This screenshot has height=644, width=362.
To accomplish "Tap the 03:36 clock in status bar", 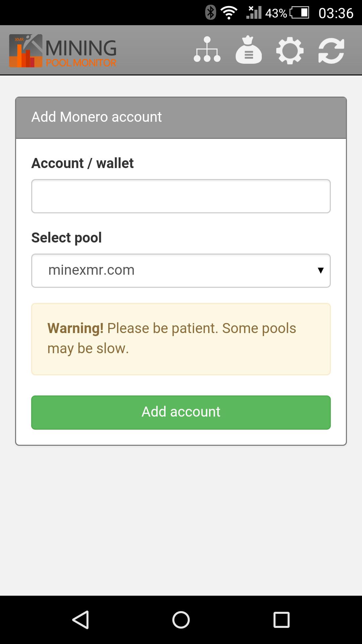I will tap(336, 13).
